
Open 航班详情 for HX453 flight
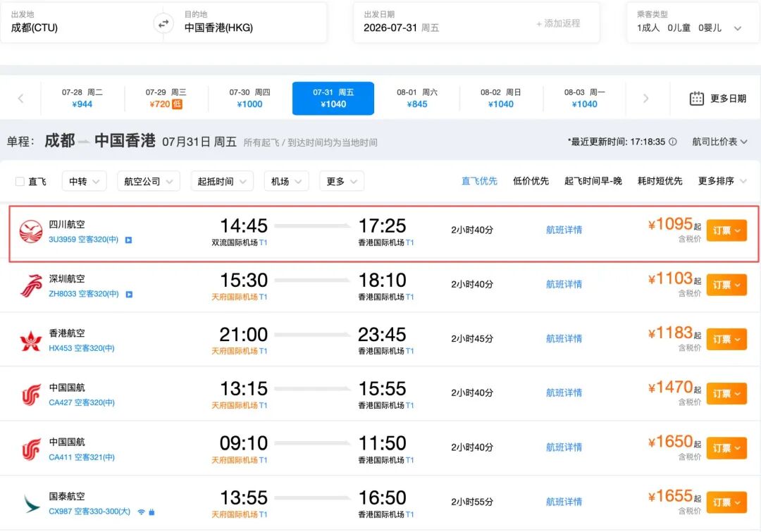[x=564, y=339]
